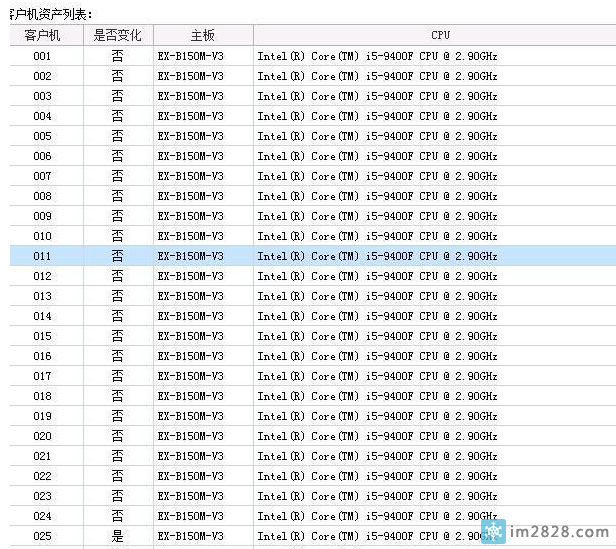Click the CPU cell in row 017
This screenshot has width=616, height=549.
point(377,376)
